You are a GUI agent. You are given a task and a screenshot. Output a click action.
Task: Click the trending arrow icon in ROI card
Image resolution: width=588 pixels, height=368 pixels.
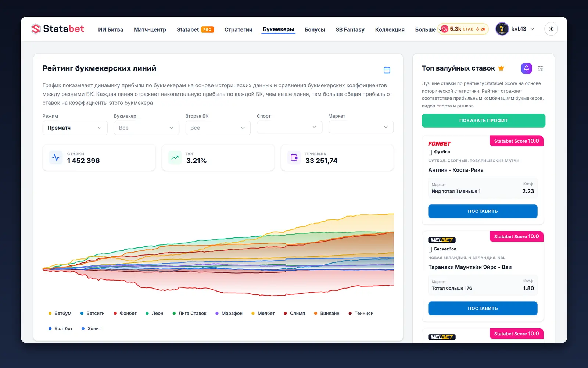click(175, 157)
